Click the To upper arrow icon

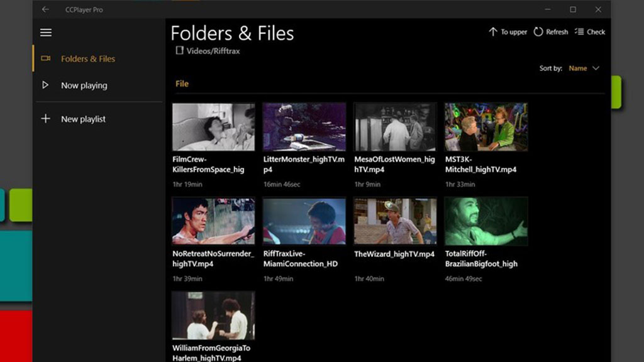(x=493, y=31)
